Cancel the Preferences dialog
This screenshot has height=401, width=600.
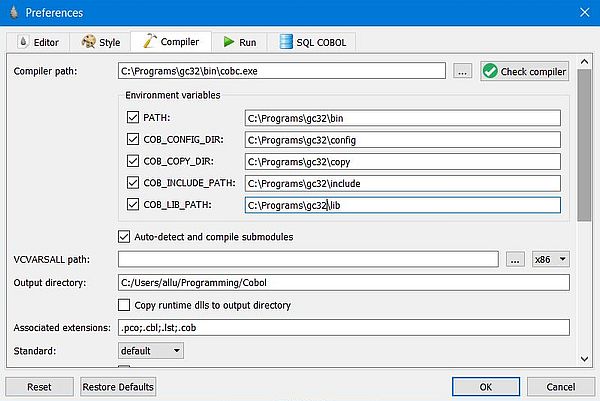[561, 387]
